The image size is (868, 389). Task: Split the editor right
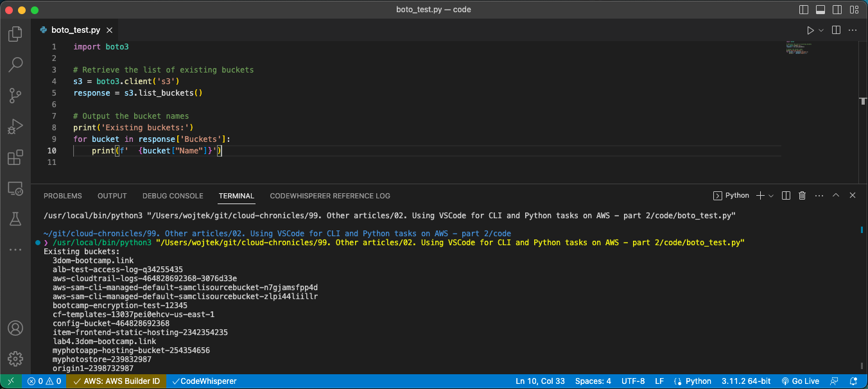click(x=837, y=30)
